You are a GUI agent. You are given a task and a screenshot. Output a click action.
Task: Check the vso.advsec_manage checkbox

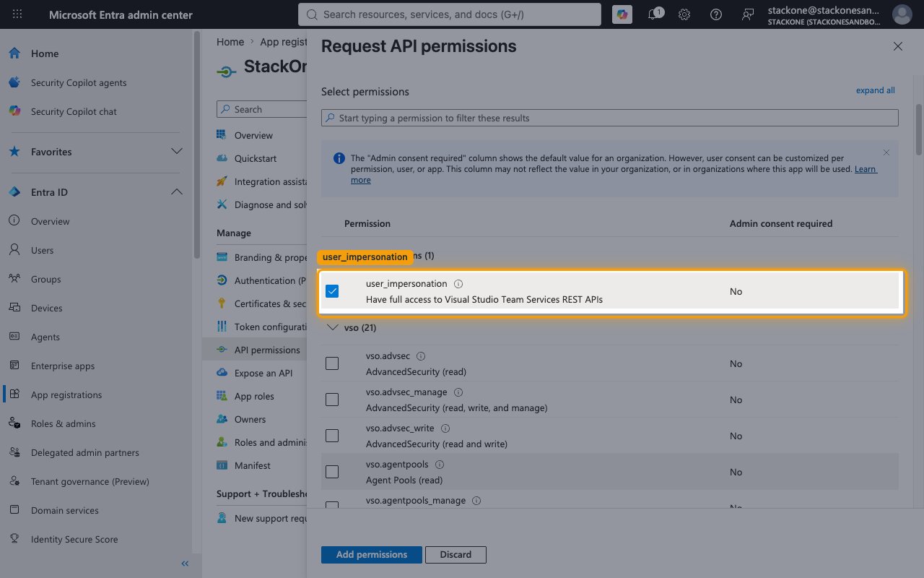(x=332, y=400)
